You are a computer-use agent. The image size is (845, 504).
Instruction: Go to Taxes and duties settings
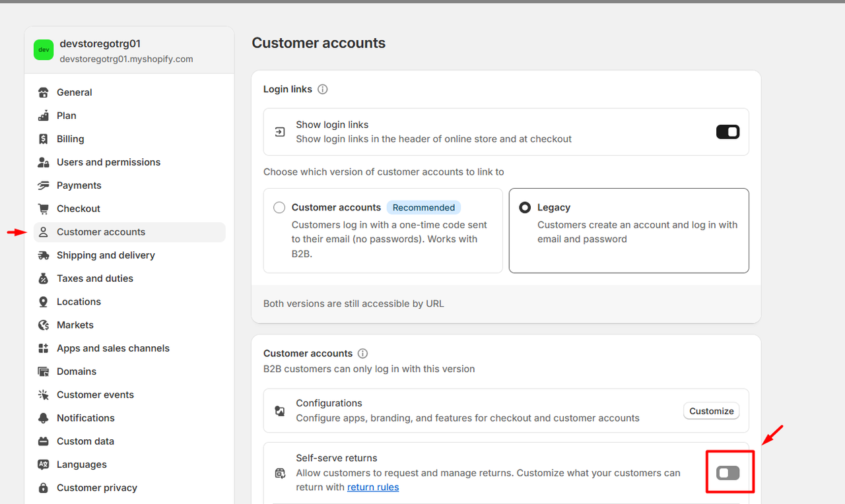point(94,278)
